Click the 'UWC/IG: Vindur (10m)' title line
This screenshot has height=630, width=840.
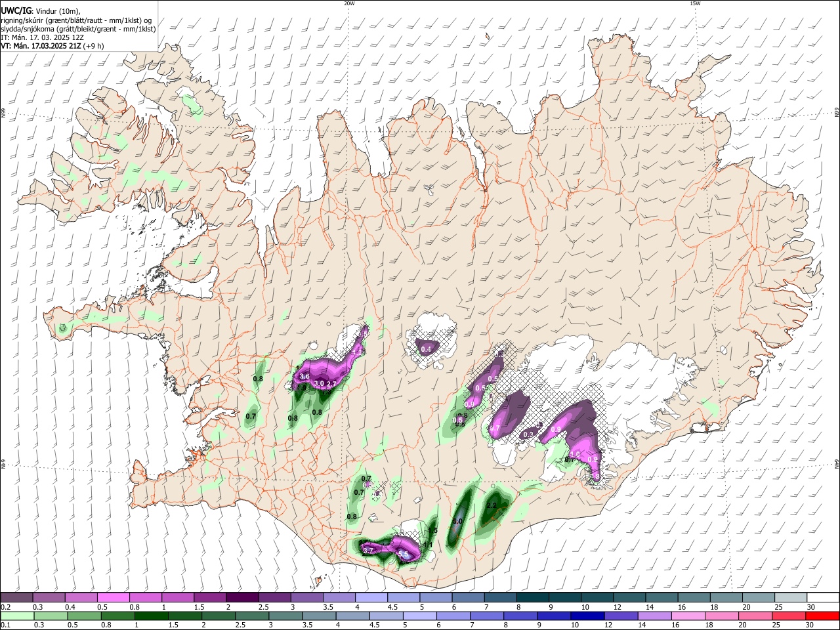[41, 11]
